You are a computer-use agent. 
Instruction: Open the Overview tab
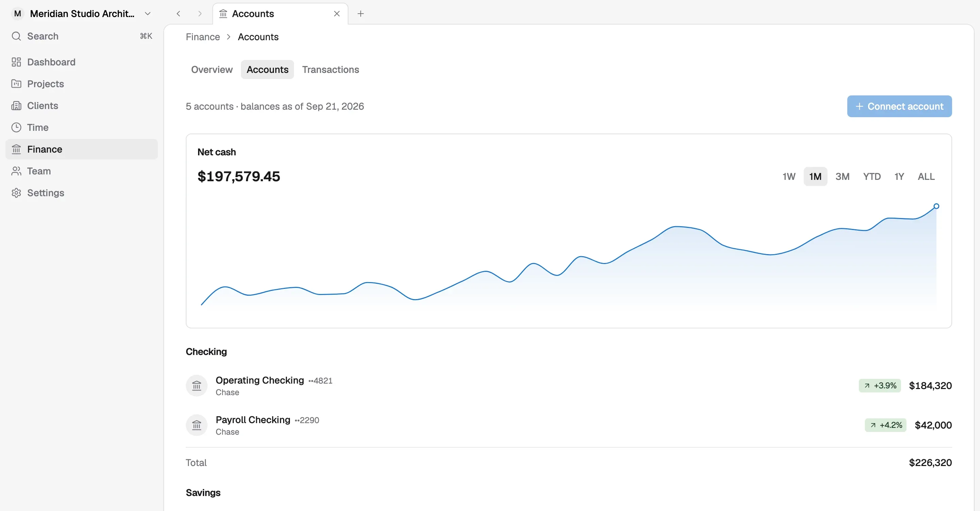(212, 70)
